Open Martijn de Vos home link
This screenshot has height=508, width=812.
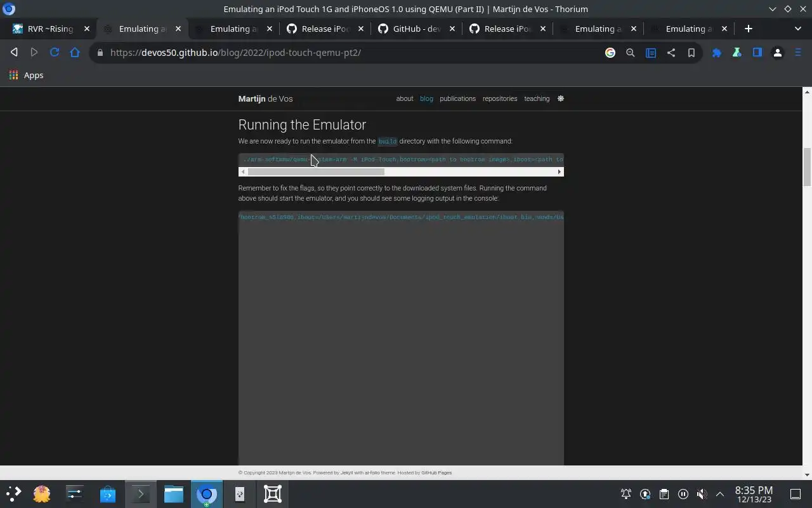(265, 98)
